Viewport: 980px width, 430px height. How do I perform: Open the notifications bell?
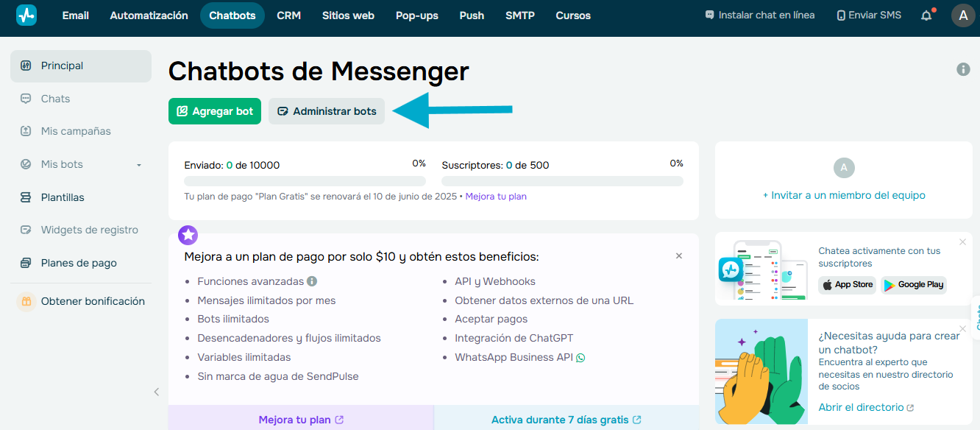pos(927,15)
